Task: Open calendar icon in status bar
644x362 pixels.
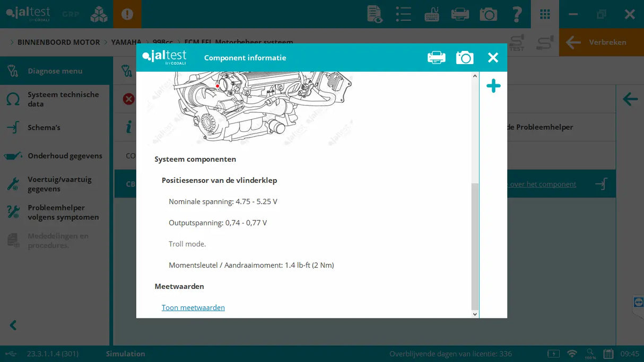Action: [x=608, y=354]
